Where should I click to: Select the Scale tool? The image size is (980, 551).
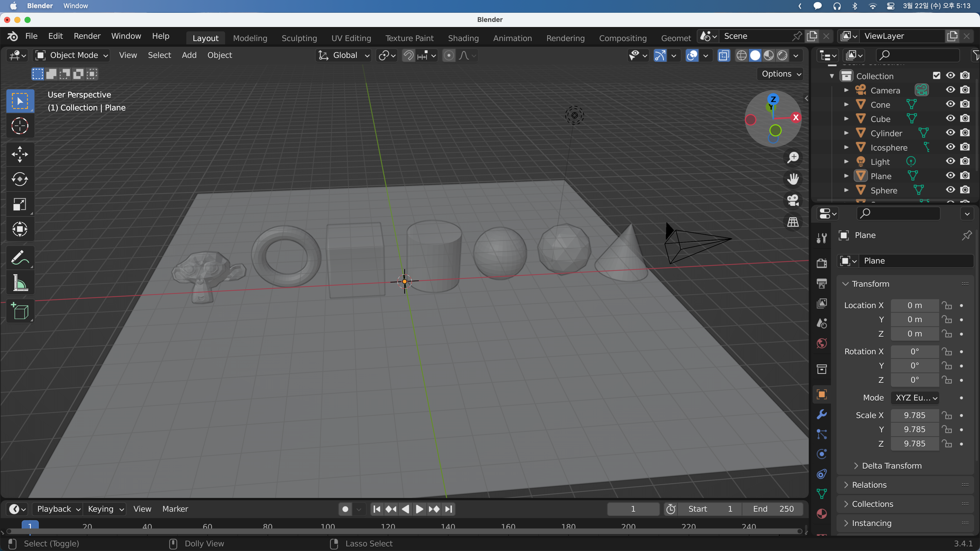(x=20, y=204)
